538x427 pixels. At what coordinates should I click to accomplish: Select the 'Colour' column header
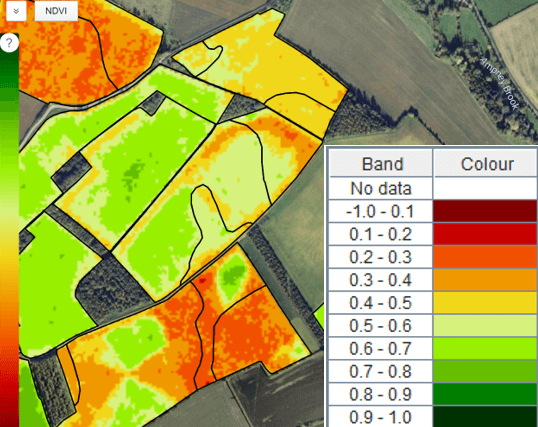[x=486, y=164]
